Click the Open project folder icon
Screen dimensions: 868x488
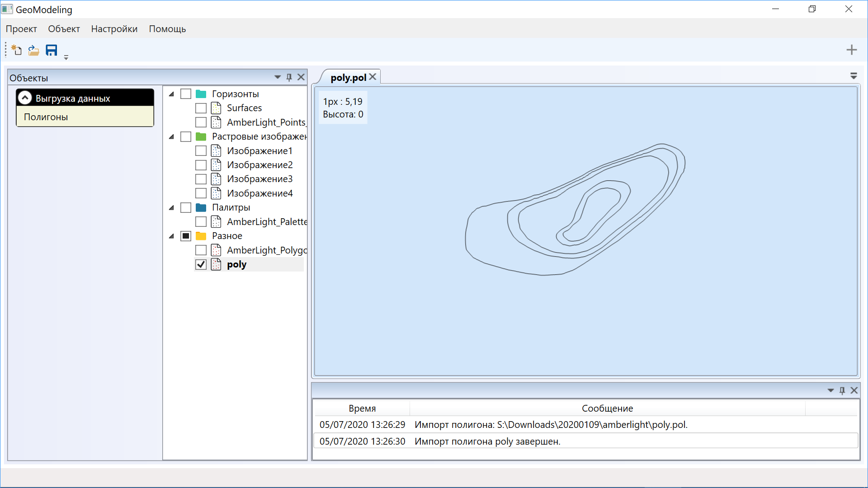click(33, 50)
